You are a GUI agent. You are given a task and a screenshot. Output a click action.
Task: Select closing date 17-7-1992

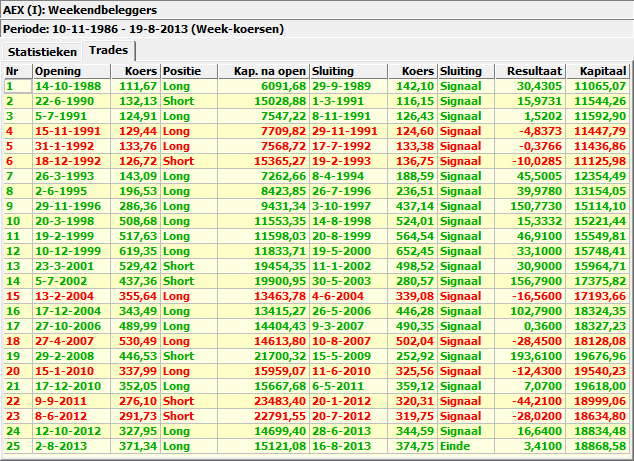point(341,146)
